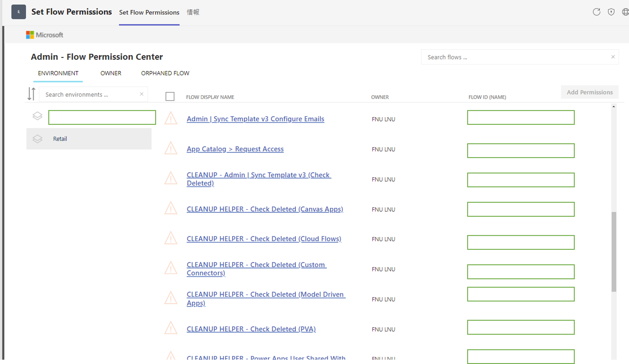The width and height of the screenshot is (629, 364).
Task: Switch to the Set Flow Permissions tab
Action: (149, 12)
